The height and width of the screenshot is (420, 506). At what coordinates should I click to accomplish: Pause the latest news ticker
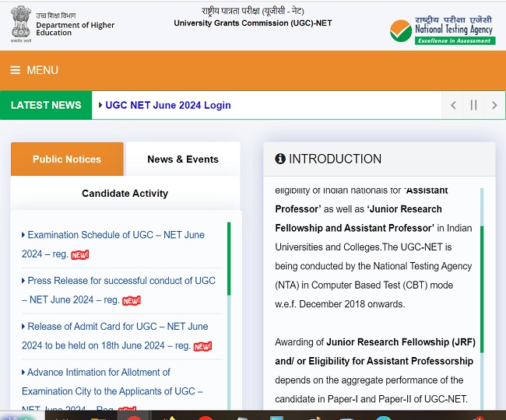(473, 105)
